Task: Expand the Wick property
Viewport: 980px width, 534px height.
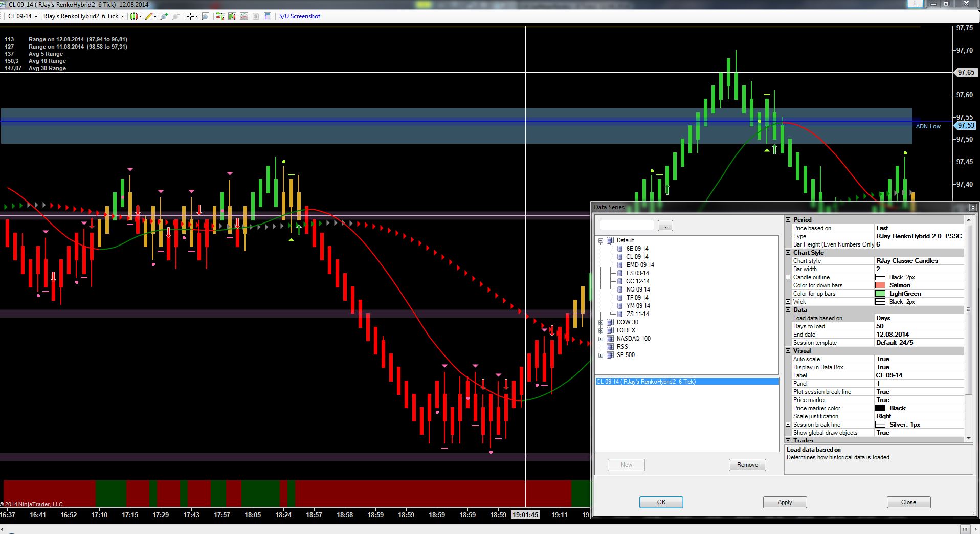Action: click(x=788, y=302)
